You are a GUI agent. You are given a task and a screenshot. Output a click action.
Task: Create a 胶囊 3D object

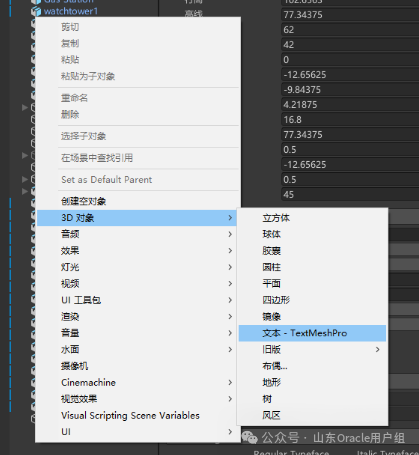coord(271,251)
